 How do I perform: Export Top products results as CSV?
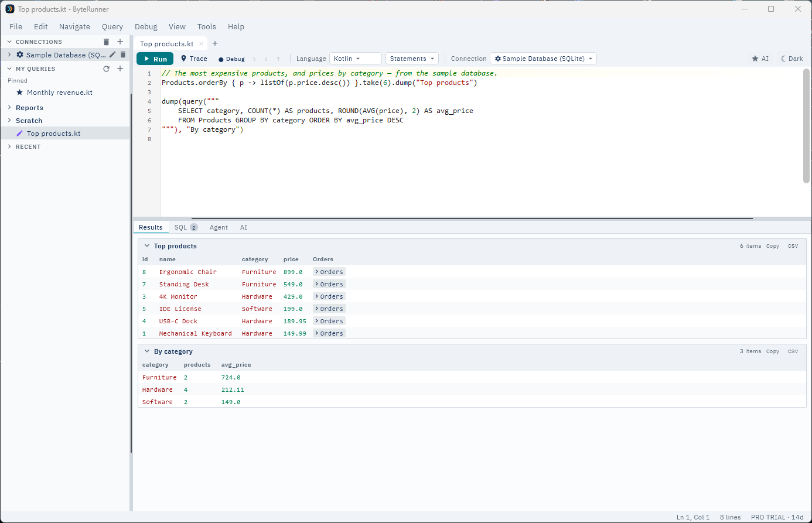coord(793,246)
